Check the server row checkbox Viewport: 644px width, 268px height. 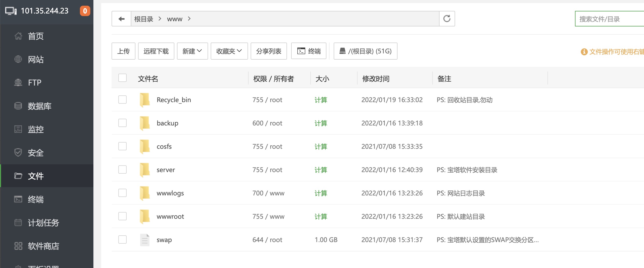tap(122, 170)
